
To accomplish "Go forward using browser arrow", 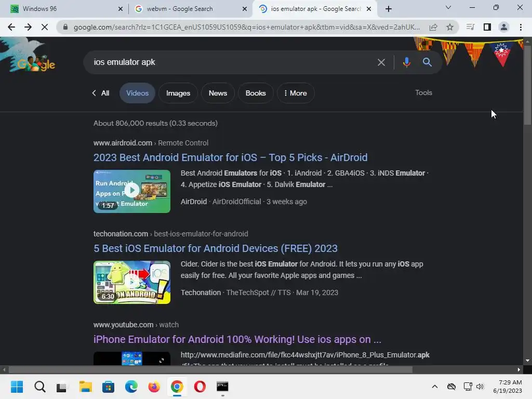I will [28, 27].
